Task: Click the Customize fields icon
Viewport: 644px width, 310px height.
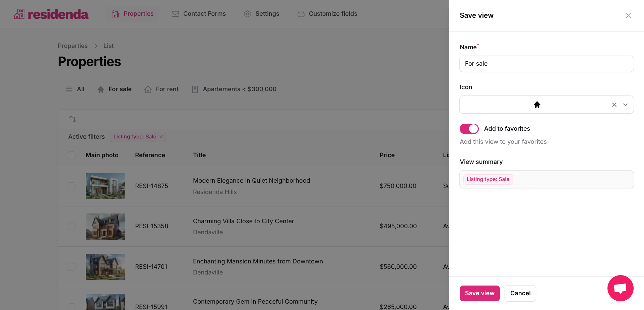Action: 301,14
